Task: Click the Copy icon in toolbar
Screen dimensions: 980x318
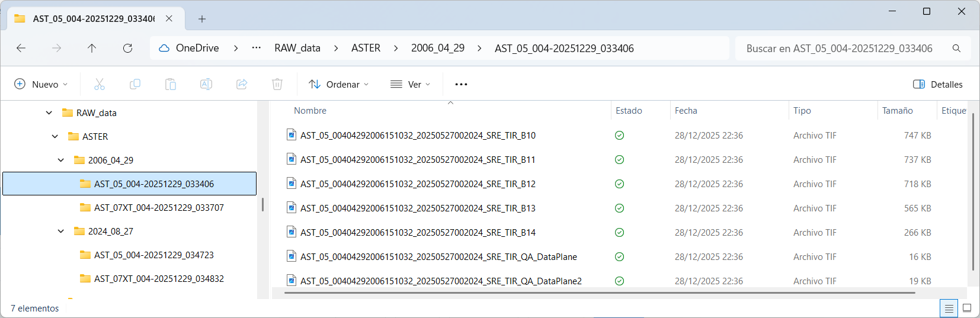Action: click(x=135, y=84)
